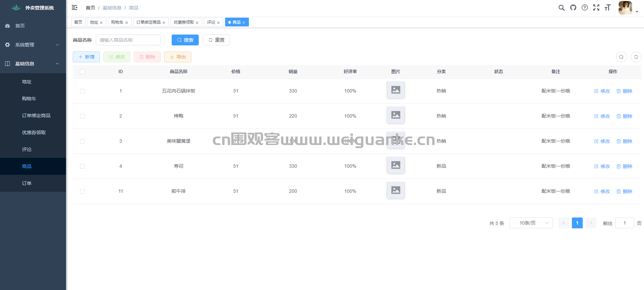The image size is (644, 290).
Task: Collapse the 基础信息 sidebar menu
Action: tap(33, 64)
